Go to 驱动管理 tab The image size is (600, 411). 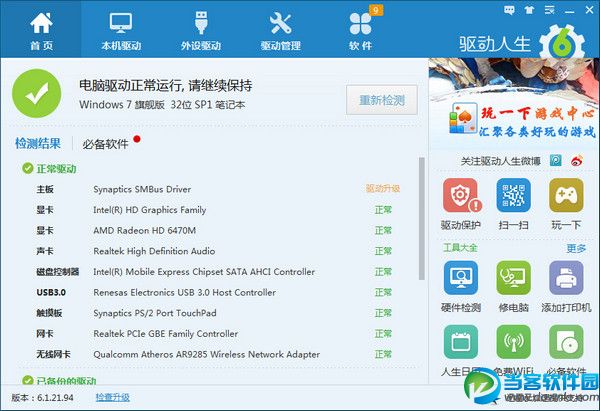280,30
